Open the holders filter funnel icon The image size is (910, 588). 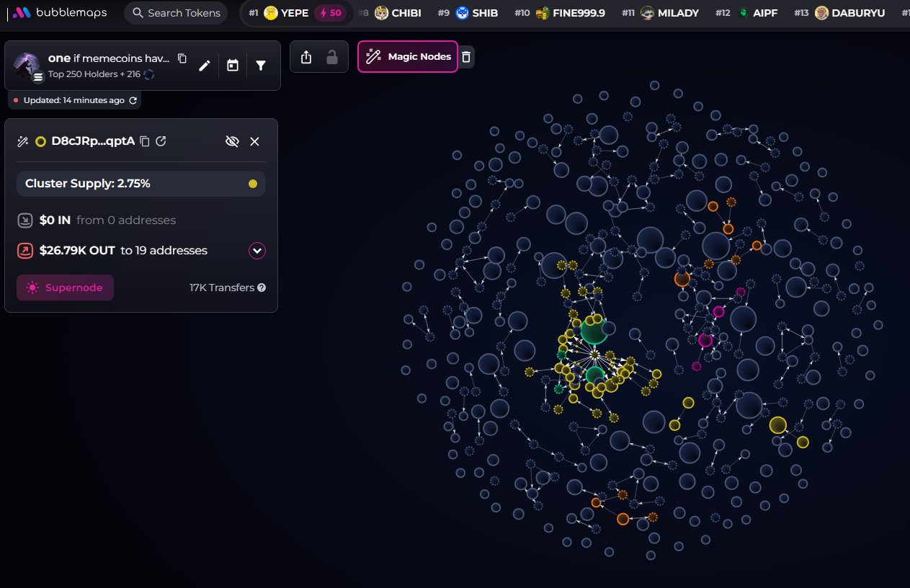[x=261, y=66]
